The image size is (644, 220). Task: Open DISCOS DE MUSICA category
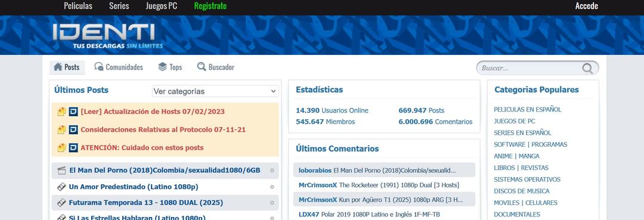[522, 191]
